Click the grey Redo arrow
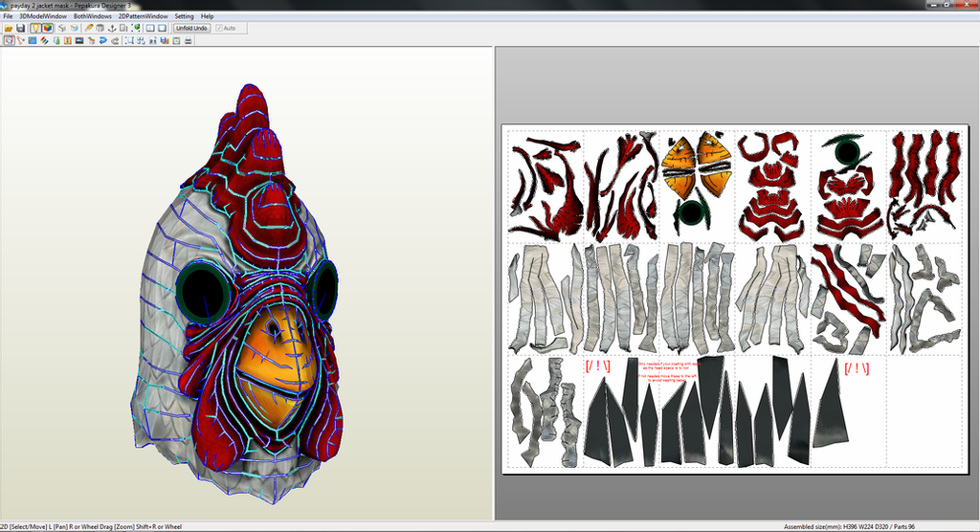The width and height of the screenshot is (980, 532). point(115,40)
